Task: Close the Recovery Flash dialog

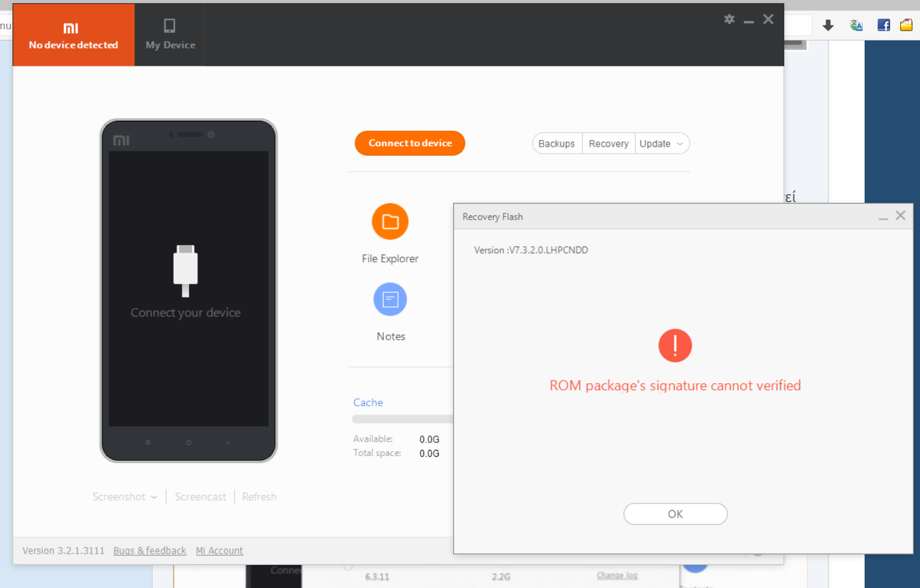Action: [x=900, y=216]
